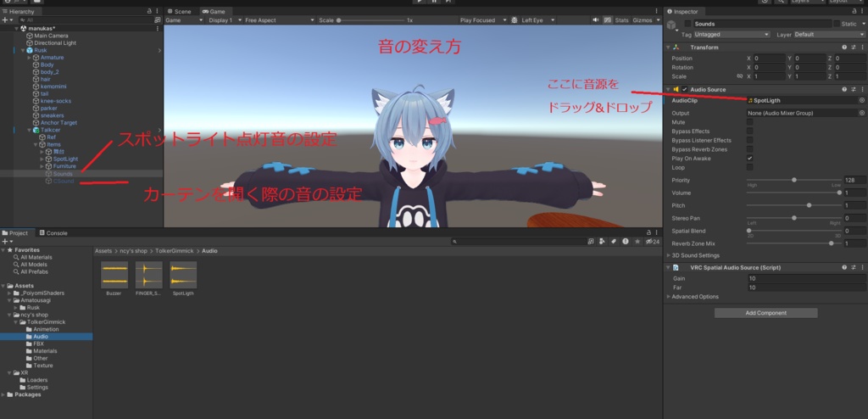Toggle the shortcuts icon beside Stats

click(608, 20)
